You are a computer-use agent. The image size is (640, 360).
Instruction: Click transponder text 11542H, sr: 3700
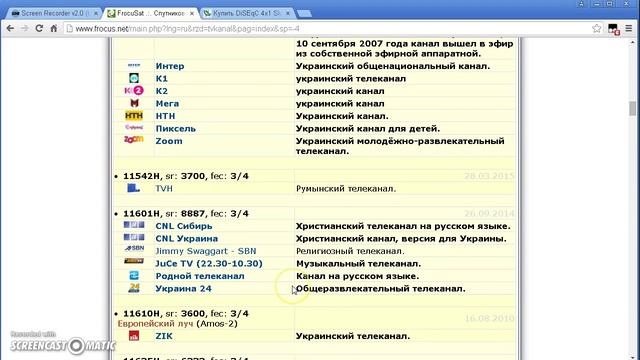164,176
